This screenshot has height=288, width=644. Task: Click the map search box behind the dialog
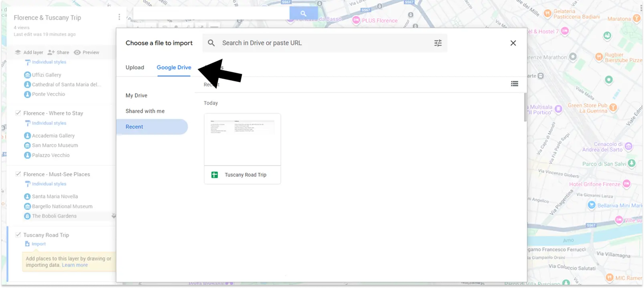(211, 13)
